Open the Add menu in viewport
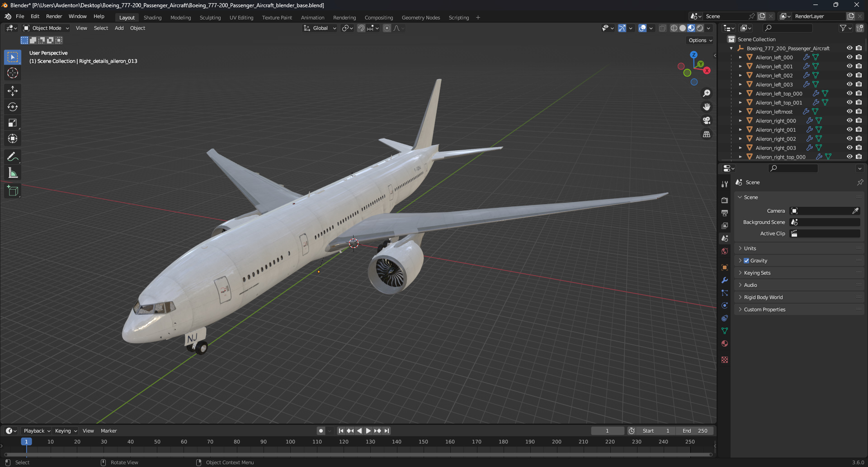868x467 pixels. pos(119,28)
